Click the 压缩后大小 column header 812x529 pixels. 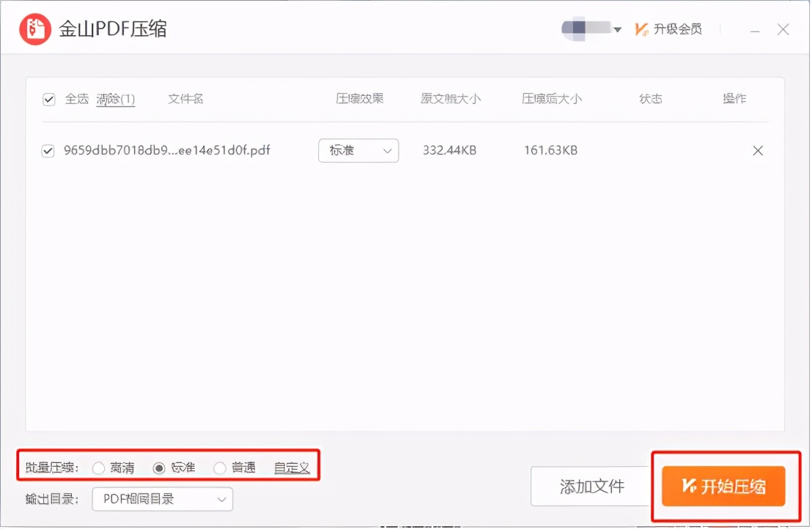coord(552,98)
